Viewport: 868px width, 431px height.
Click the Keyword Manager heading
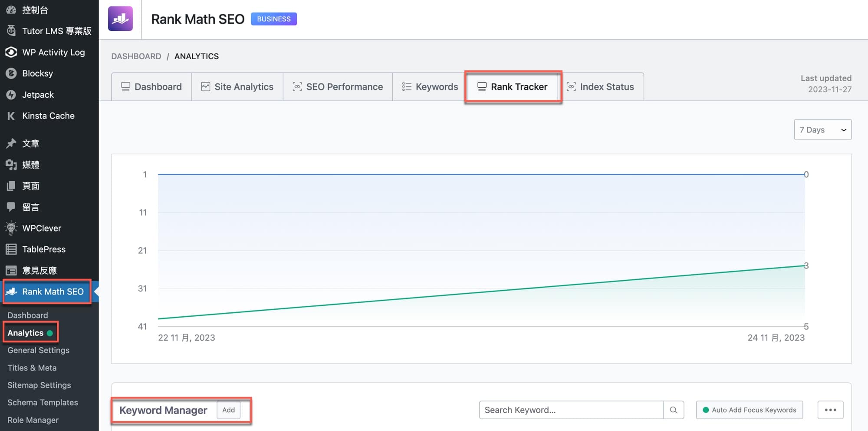click(x=163, y=410)
